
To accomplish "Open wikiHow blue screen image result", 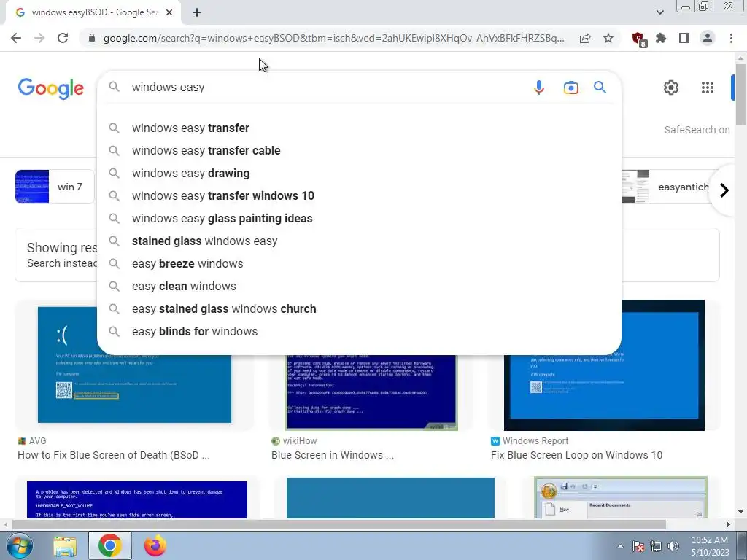I will [x=371, y=392].
